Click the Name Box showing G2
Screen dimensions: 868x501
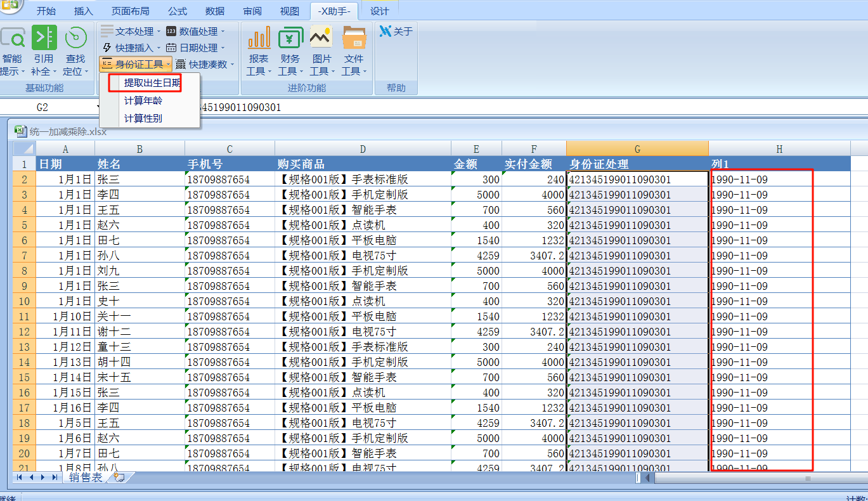(x=49, y=107)
